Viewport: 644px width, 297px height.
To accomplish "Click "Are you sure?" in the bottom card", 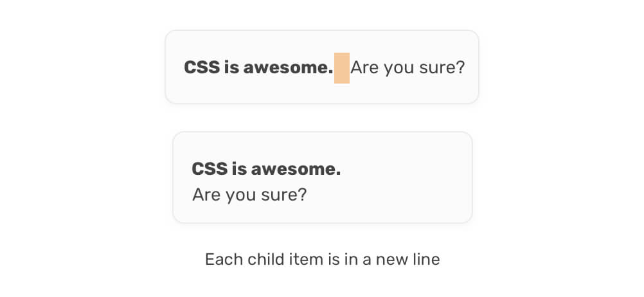I will pos(249,194).
